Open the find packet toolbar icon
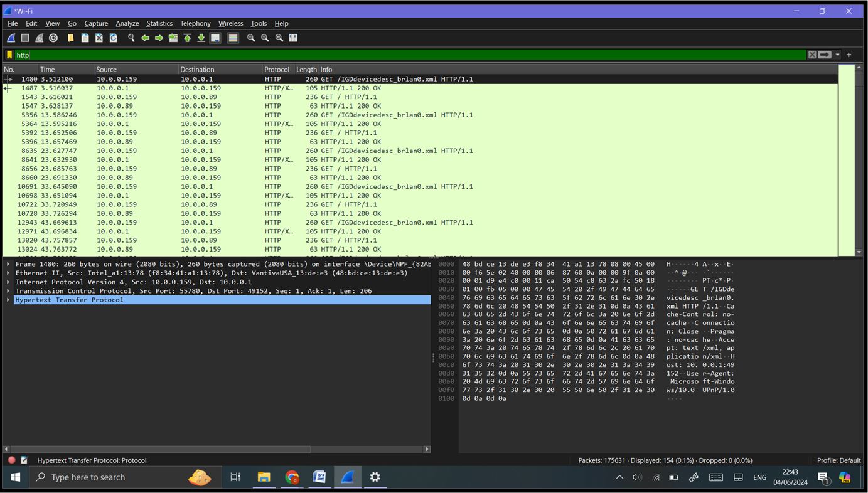This screenshot has width=868, height=493. pyautogui.click(x=132, y=38)
